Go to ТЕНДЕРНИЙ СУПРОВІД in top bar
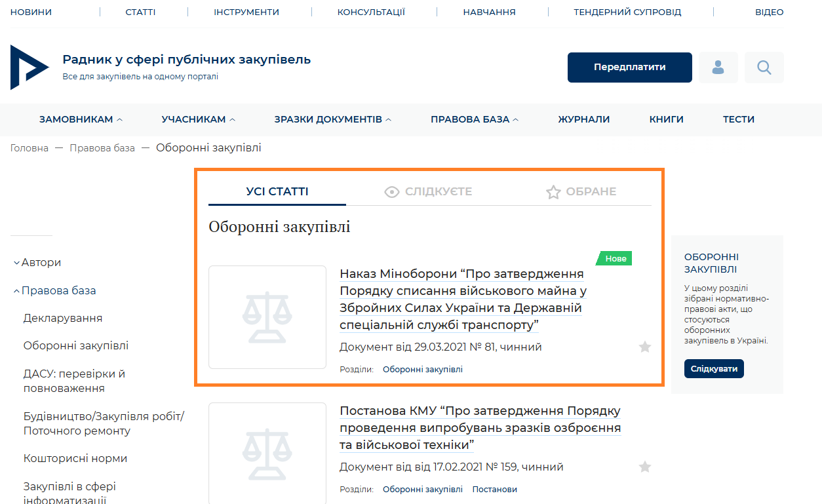This screenshot has height=504, width=822. pyautogui.click(x=627, y=12)
